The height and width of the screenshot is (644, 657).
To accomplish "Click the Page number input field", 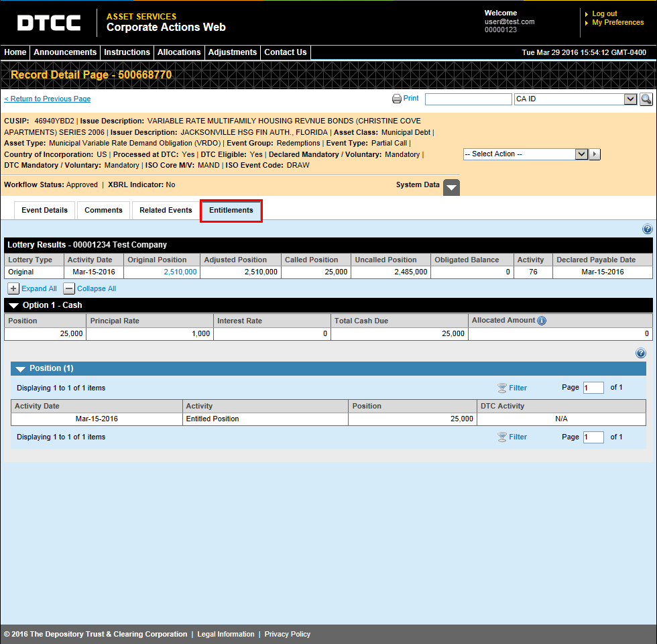I will [x=593, y=388].
